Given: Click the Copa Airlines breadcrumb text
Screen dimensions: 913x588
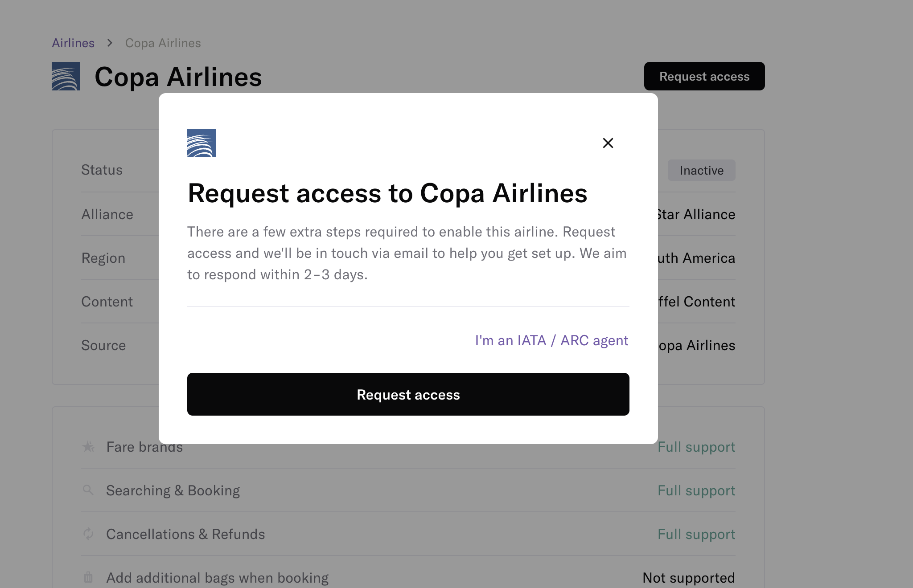Looking at the screenshot, I should tap(163, 43).
